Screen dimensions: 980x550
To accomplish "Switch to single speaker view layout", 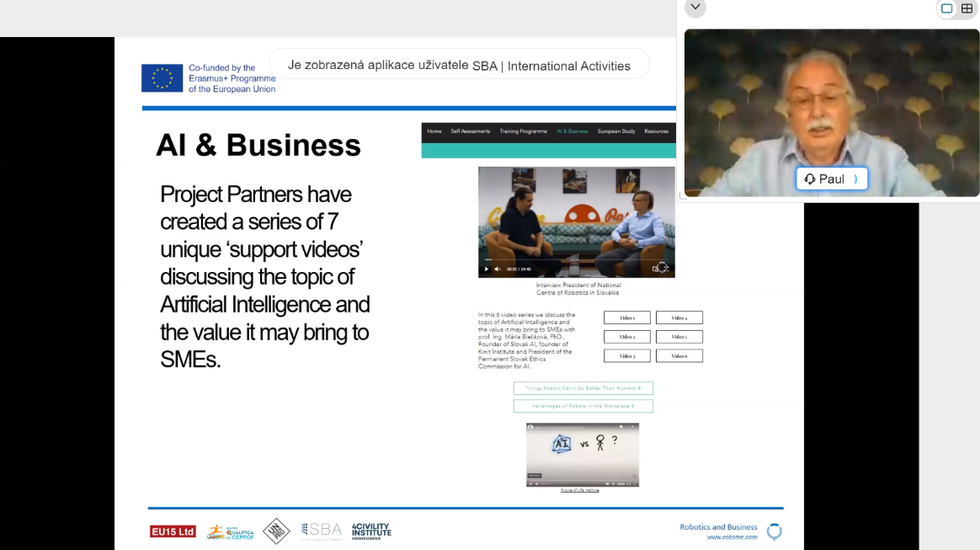I will coord(947,8).
